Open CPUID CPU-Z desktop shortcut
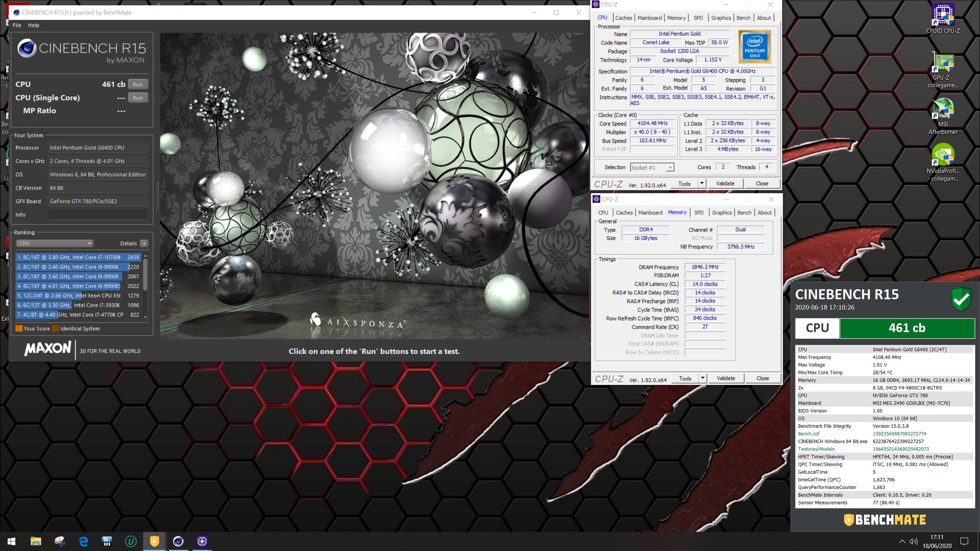Viewport: 980px width, 551px height. tap(943, 18)
